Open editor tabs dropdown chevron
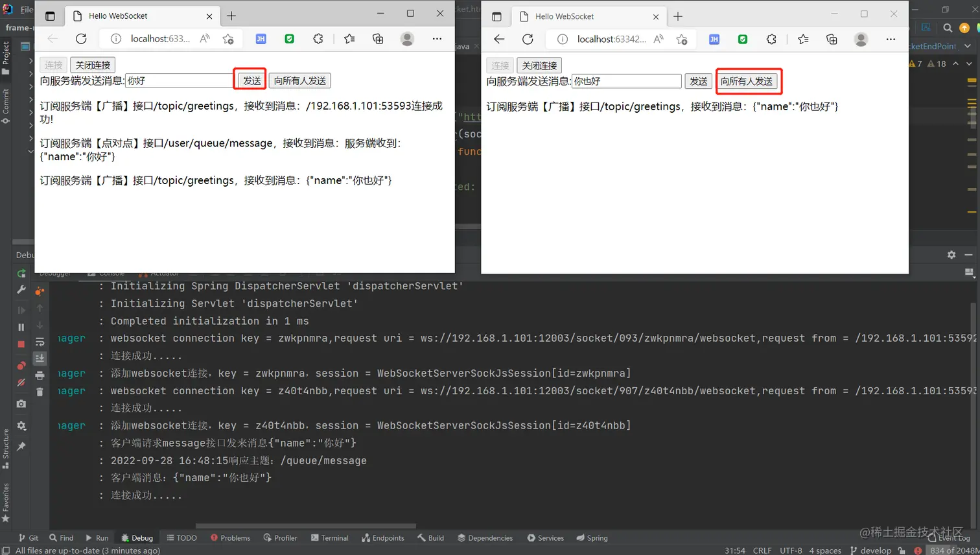 pos(968,46)
